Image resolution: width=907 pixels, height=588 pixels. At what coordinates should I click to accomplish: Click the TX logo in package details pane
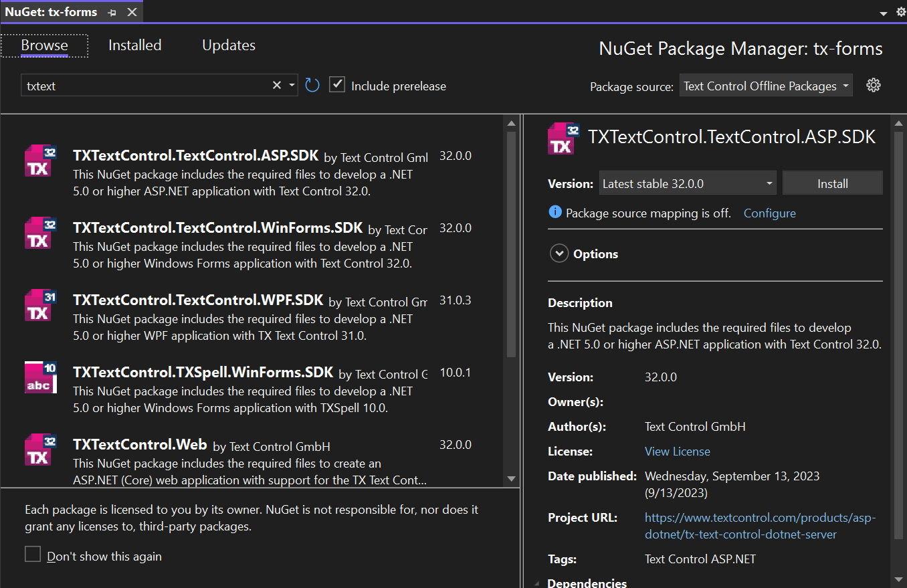563,138
